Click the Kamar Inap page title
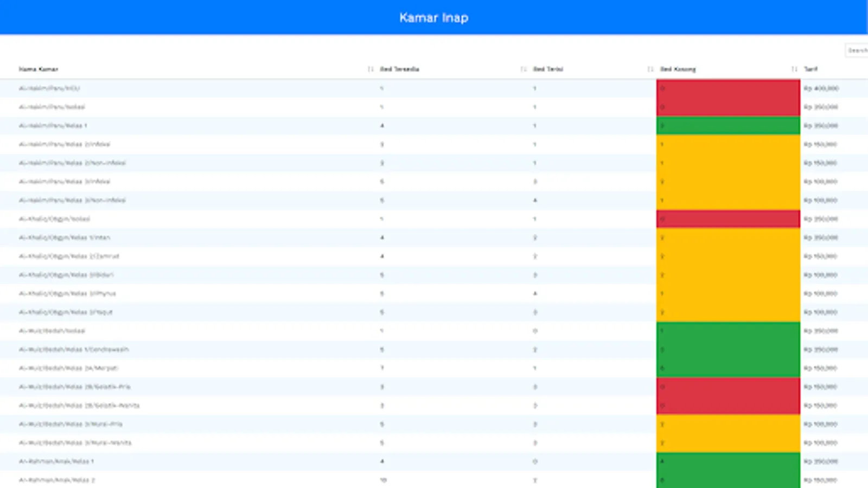Screen dimensions: 868x488 pos(434,17)
